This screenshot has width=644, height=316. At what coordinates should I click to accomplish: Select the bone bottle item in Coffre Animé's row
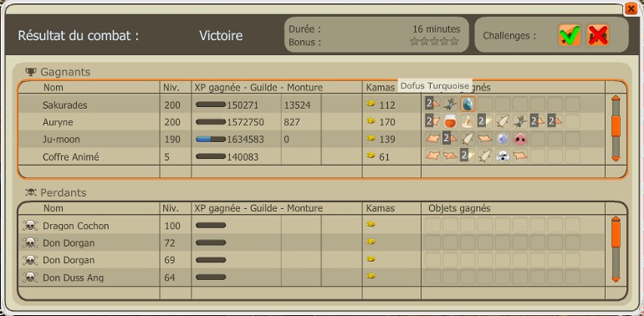[x=485, y=156]
